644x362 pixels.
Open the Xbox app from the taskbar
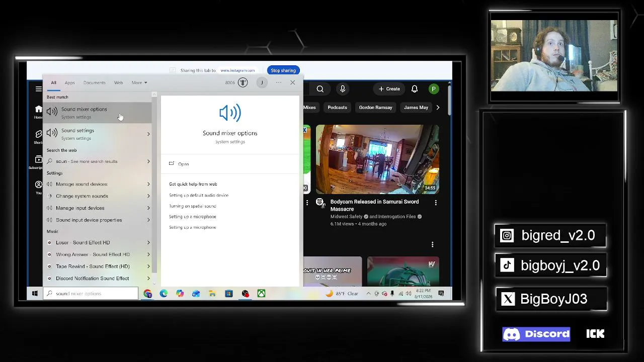261,294
